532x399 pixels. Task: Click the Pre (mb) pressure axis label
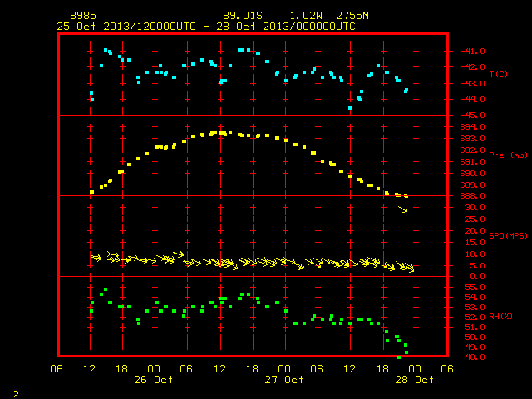tap(508, 155)
